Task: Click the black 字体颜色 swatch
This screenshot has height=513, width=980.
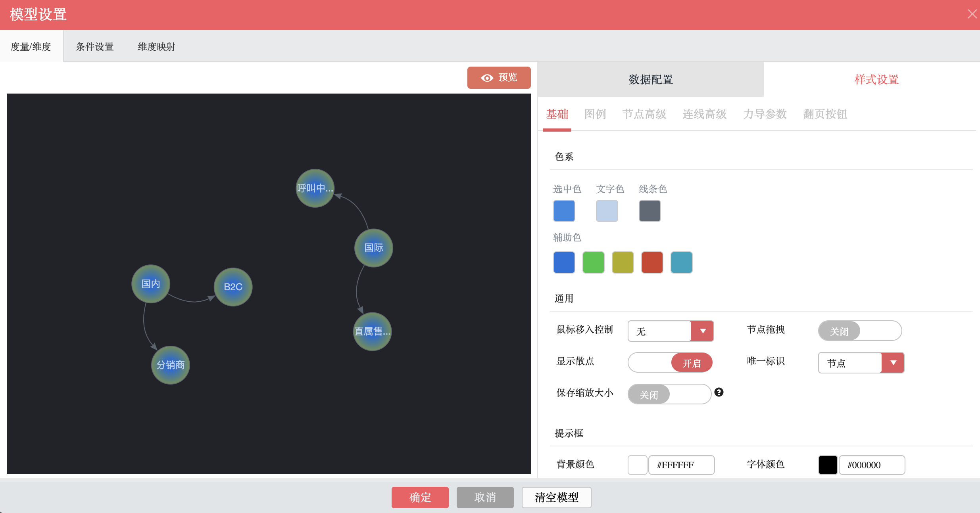Action: pyautogui.click(x=828, y=465)
